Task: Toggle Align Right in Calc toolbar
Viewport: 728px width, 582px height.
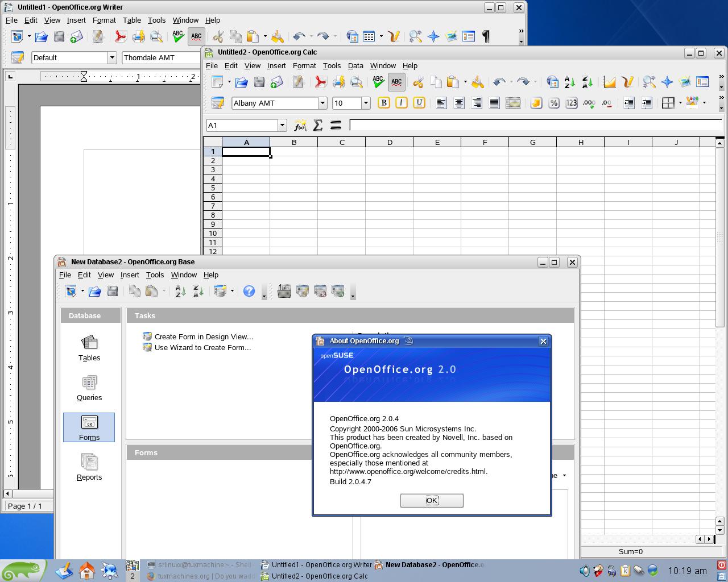Action: 477,103
